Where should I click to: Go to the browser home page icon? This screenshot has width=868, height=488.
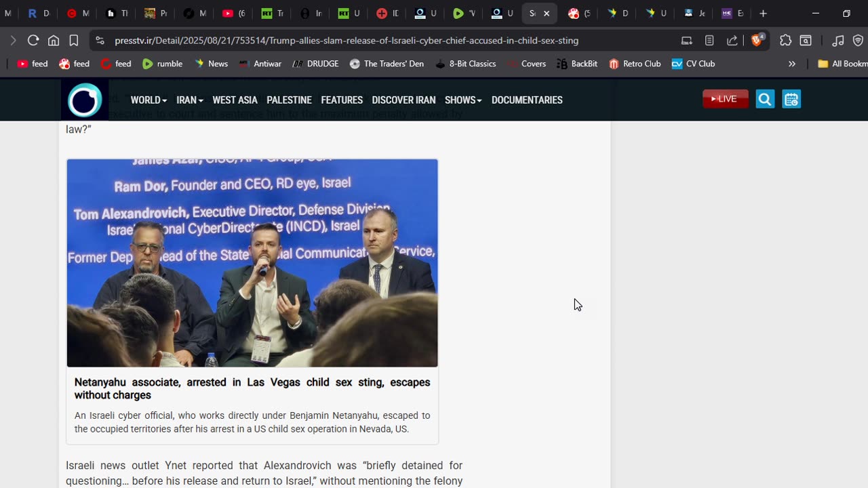pyautogui.click(x=54, y=41)
